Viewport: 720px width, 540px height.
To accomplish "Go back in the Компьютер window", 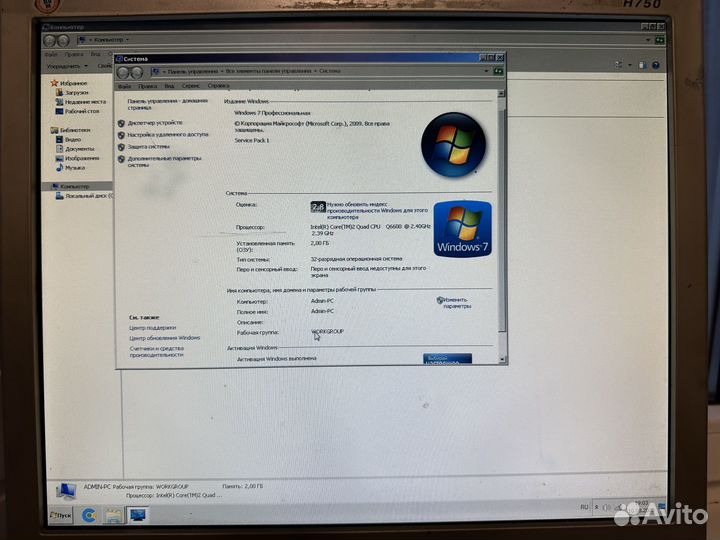I will point(49,41).
